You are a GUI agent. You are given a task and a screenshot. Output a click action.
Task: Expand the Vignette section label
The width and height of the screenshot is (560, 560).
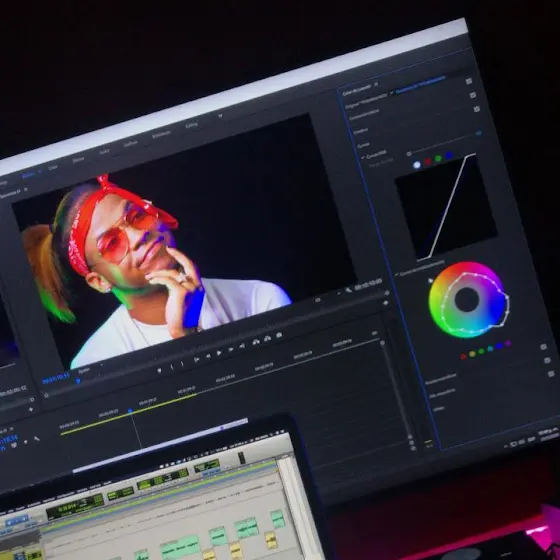[439, 409]
